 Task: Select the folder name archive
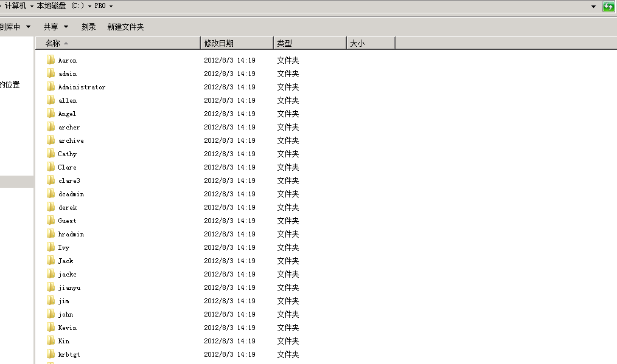pyautogui.click(x=71, y=140)
